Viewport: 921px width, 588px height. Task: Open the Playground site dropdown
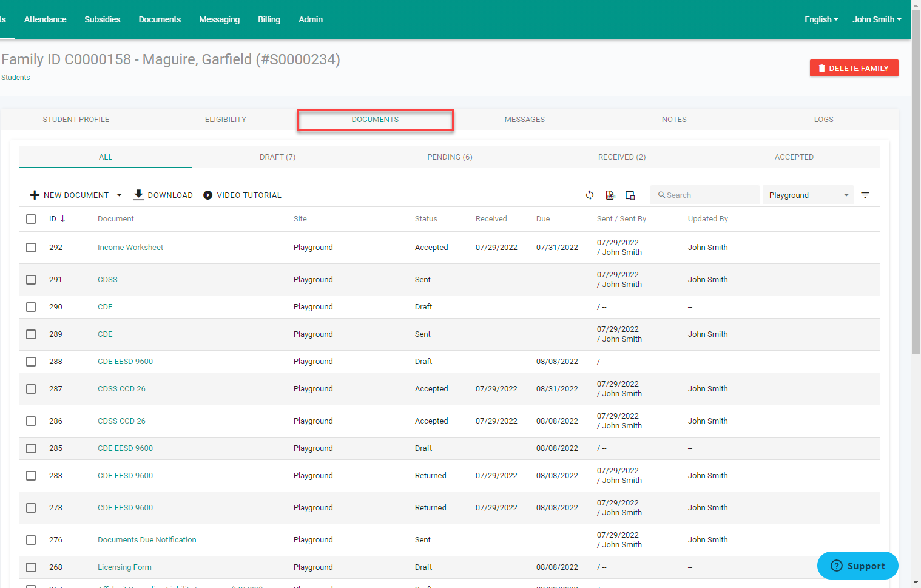pyautogui.click(x=808, y=195)
